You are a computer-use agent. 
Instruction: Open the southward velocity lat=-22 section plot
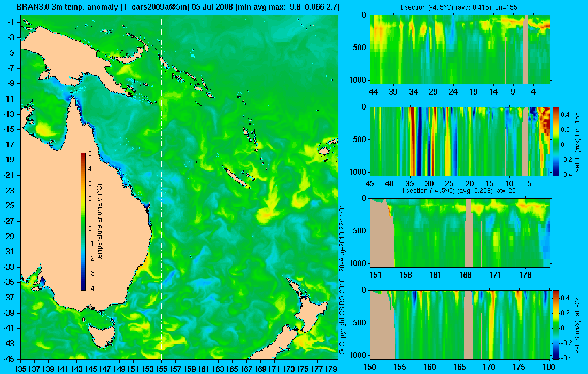tap(460, 324)
